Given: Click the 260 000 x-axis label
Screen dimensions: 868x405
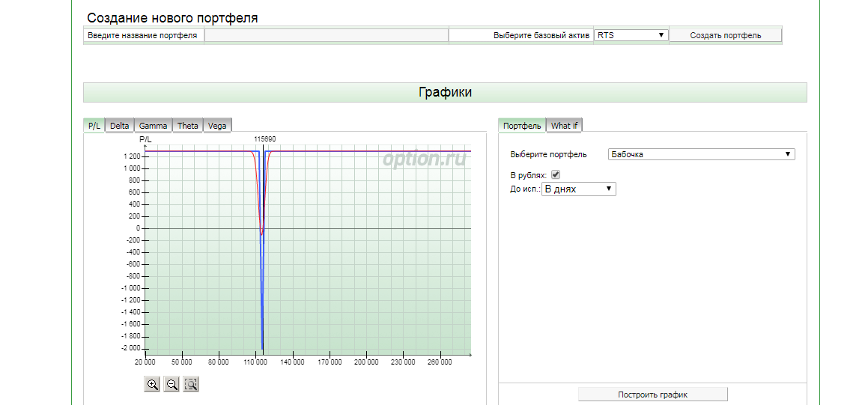Looking at the screenshot, I should (x=440, y=362).
